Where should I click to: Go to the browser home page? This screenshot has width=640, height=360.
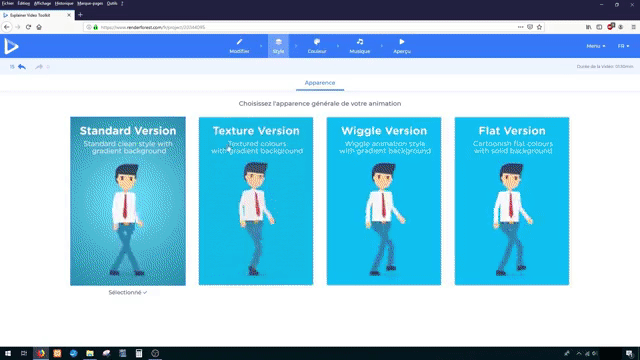39,27
